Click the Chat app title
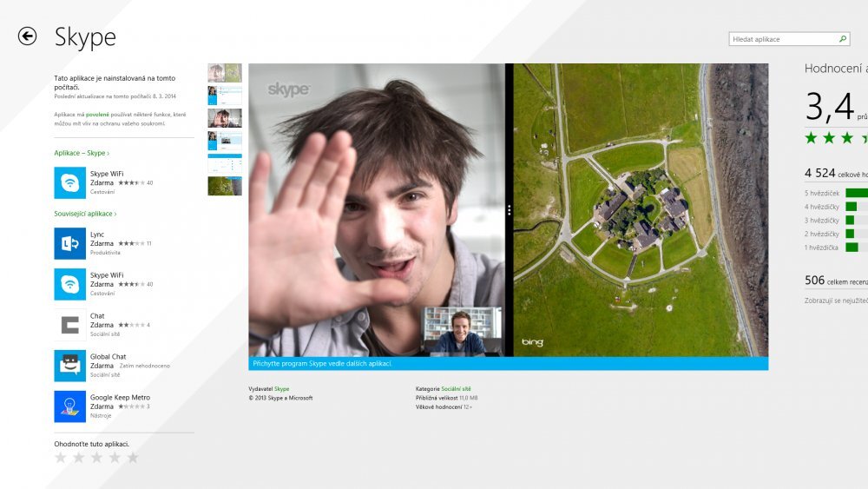This screenshot has height=489, width=868. pos(97,315)
